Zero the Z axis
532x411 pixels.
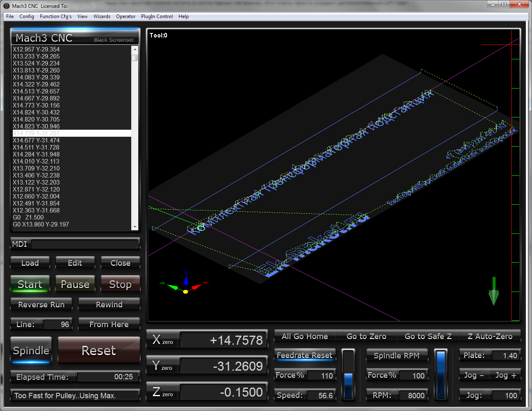tap(163, 392)
